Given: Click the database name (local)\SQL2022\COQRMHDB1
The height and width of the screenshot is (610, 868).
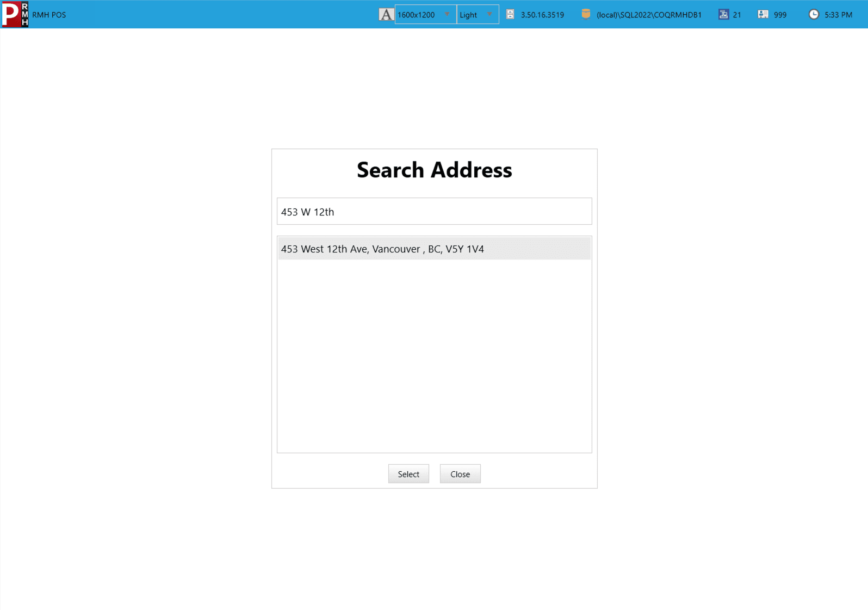Looking at the screenshot, I should pyautogui.click(x=649, y=15).
